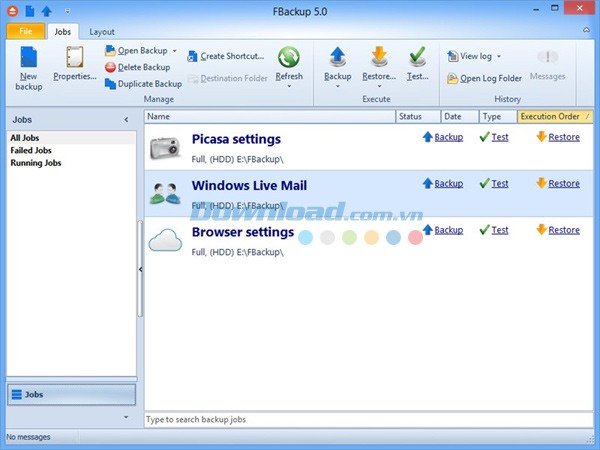
Task: Select the Browser settings job
Action: pyautogui.click(x=368, y=240)
